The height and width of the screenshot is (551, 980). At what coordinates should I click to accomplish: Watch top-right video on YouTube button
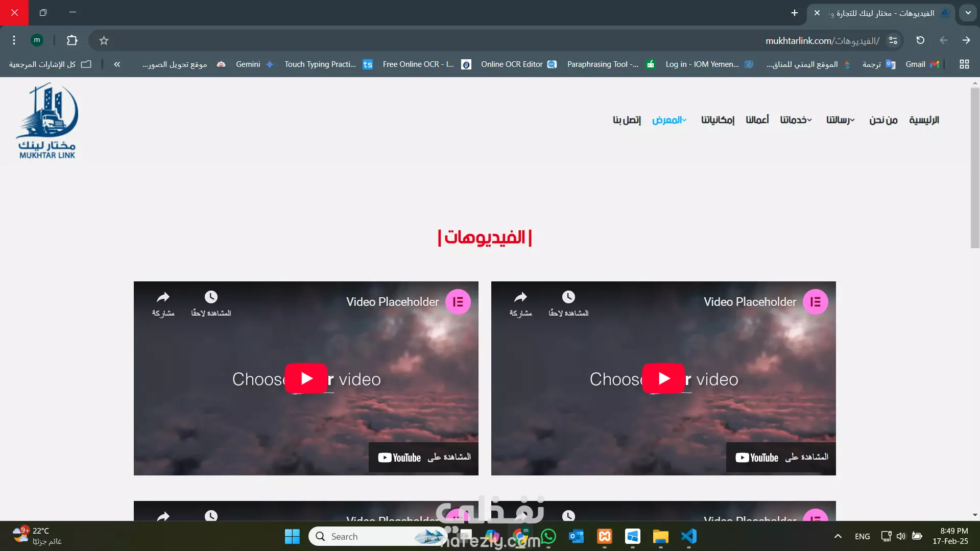pos(781,458)
